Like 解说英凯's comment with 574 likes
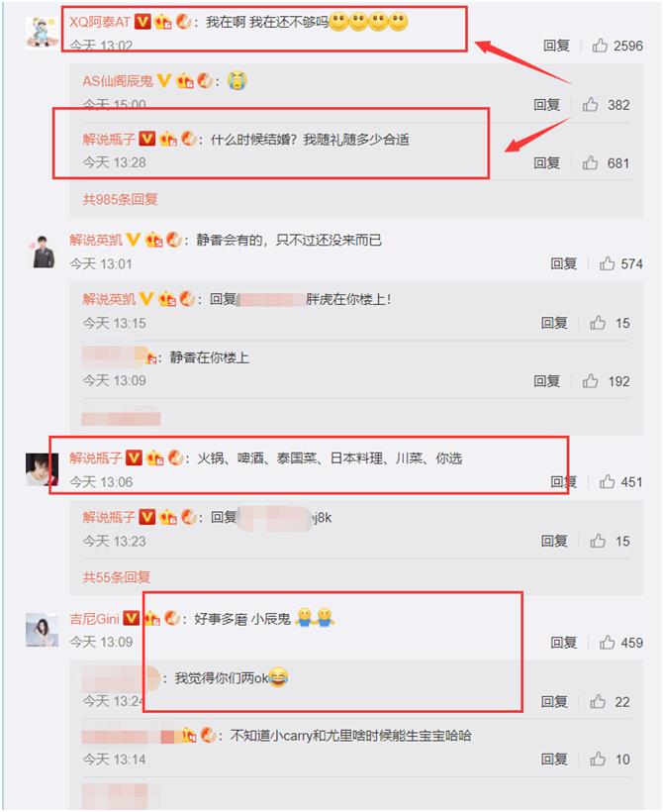The height and width of the screenshot is (812, 664). click(607, 263)
